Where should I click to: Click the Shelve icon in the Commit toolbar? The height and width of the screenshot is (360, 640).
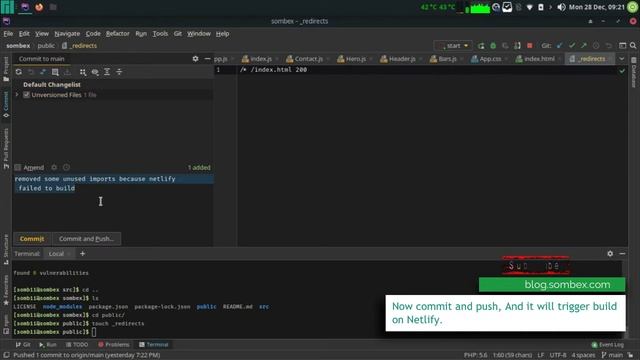click(67, 72)
